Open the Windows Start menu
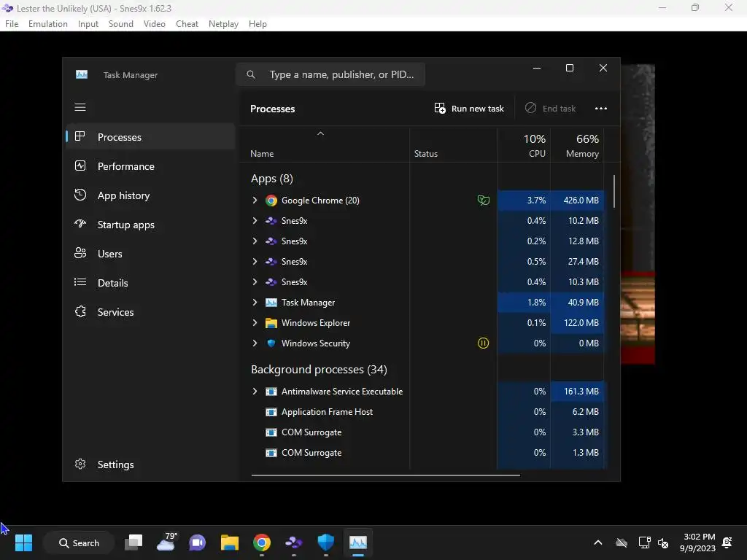The width and height of the screenshot is (747, 560). 23,542
